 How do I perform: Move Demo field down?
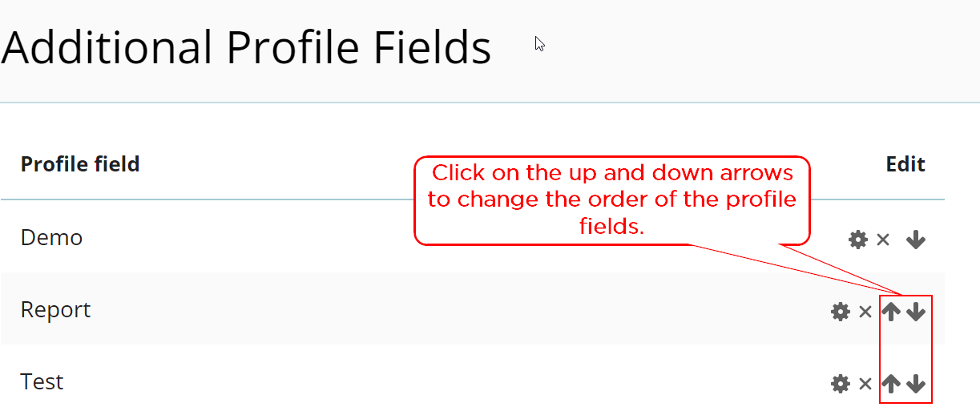tap(916, 240)
